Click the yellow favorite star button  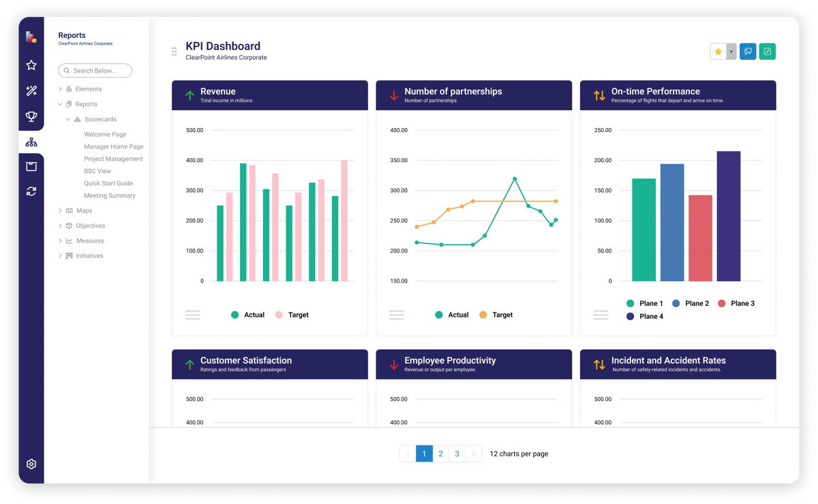pos(718,52)
